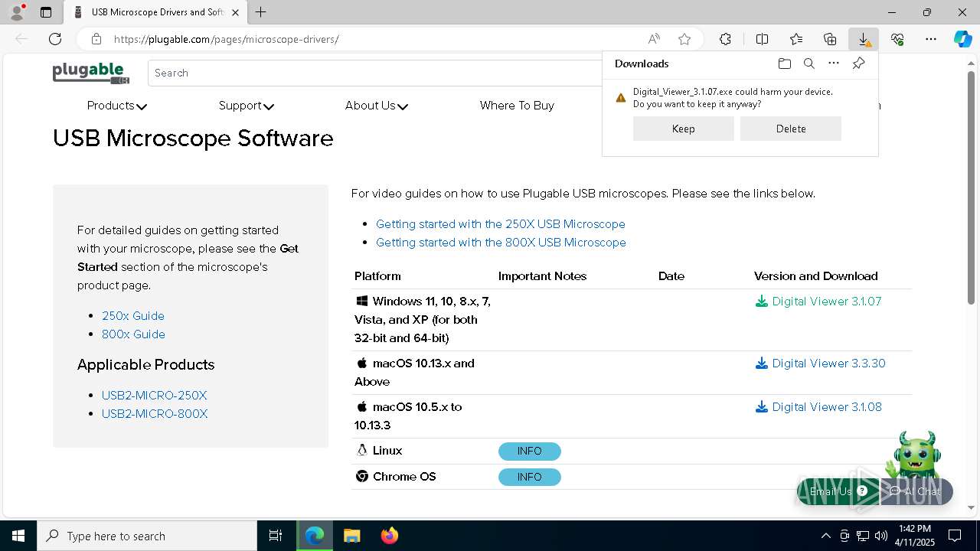Screen dimensions: 980x551
Task: Click the Downloads toolbar icon
Action: click(x=864, y=39)
